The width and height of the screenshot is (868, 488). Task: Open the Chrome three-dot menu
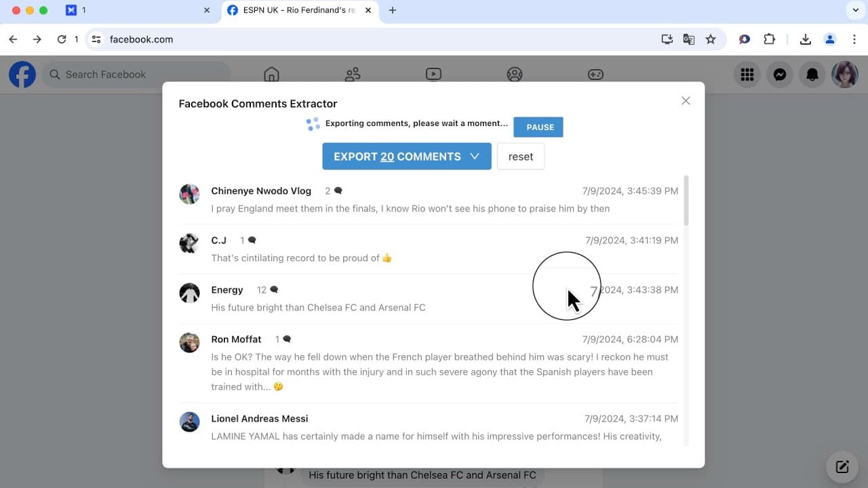tap(854, 39)
